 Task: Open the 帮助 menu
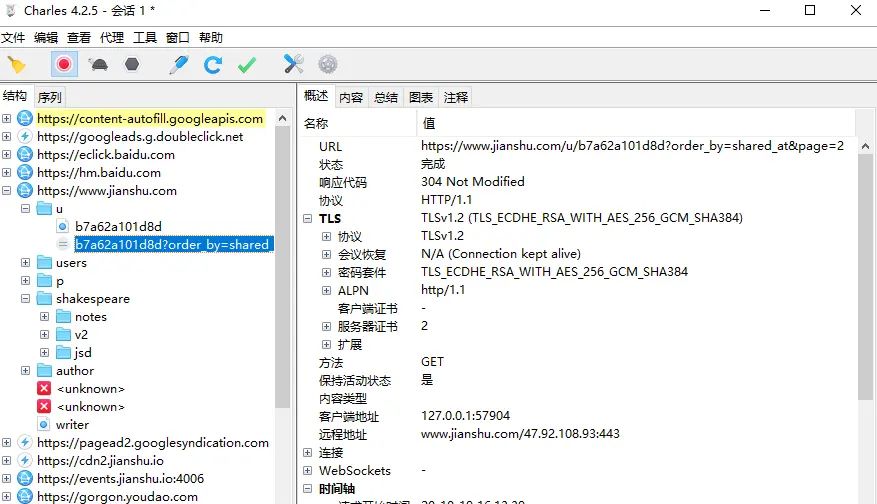click(211, 37)
